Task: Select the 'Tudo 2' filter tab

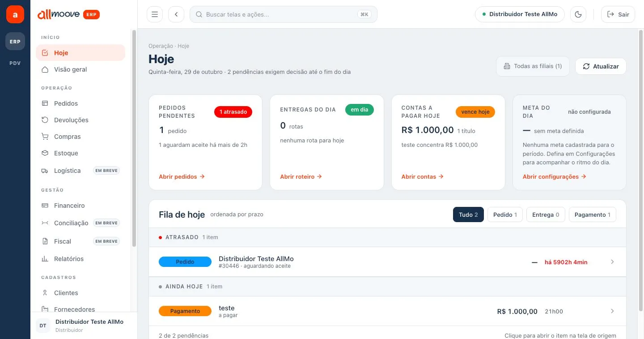Action: pos(468,215)
